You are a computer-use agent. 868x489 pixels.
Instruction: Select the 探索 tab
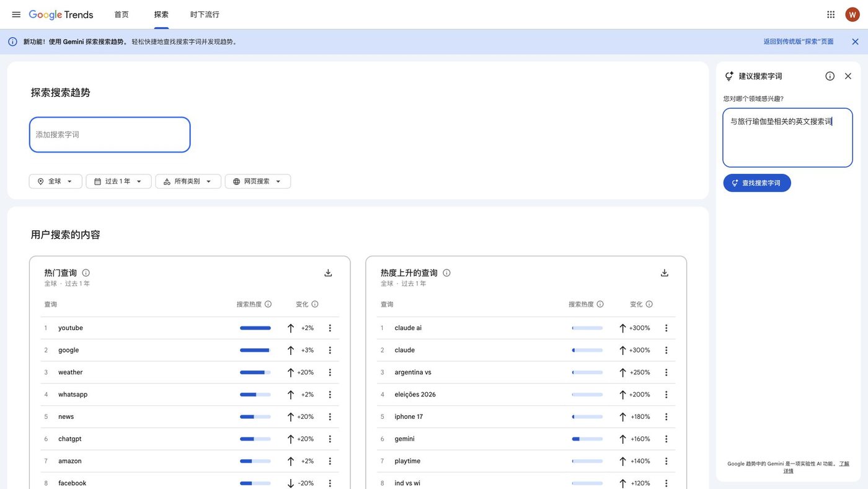pos(161,14)
